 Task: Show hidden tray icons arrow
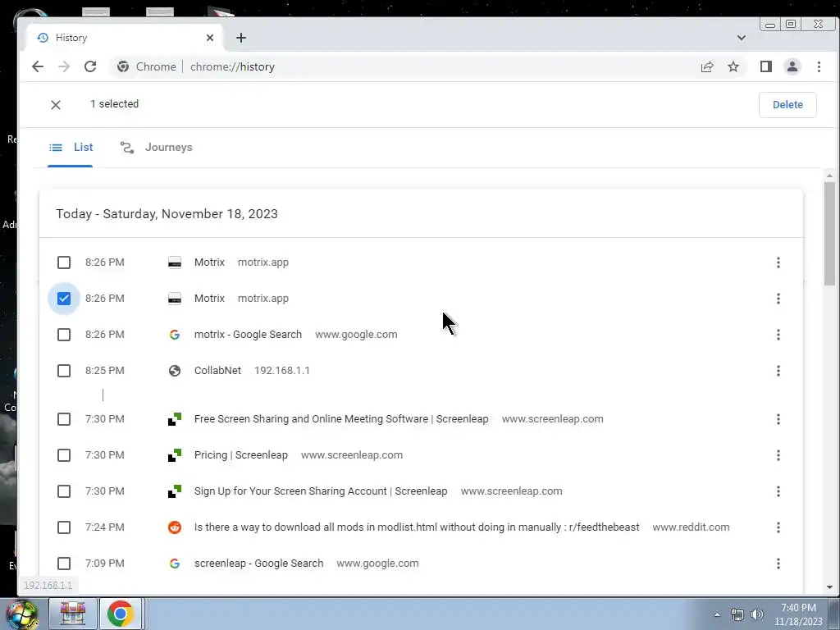tap(717, 614)
